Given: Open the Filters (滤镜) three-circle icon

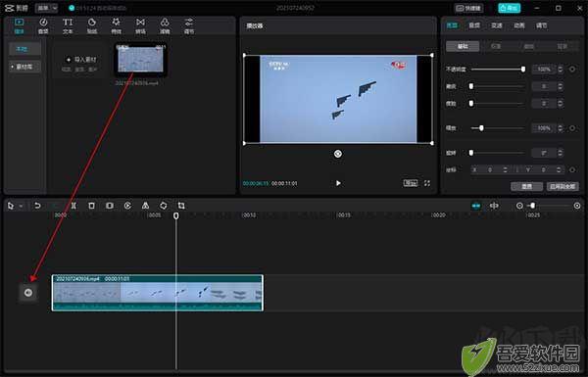Looking at the screenshot, I should tap(165, 25).
